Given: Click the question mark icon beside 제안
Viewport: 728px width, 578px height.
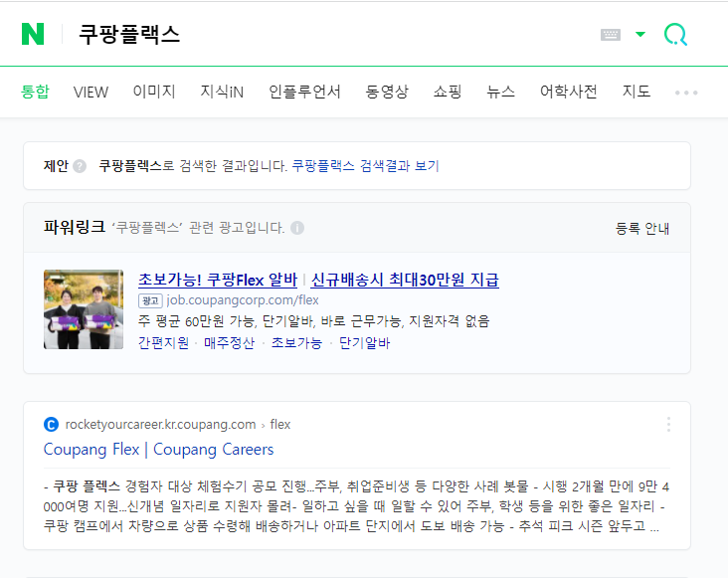Looking at the screenshot, I should point(80,166).
